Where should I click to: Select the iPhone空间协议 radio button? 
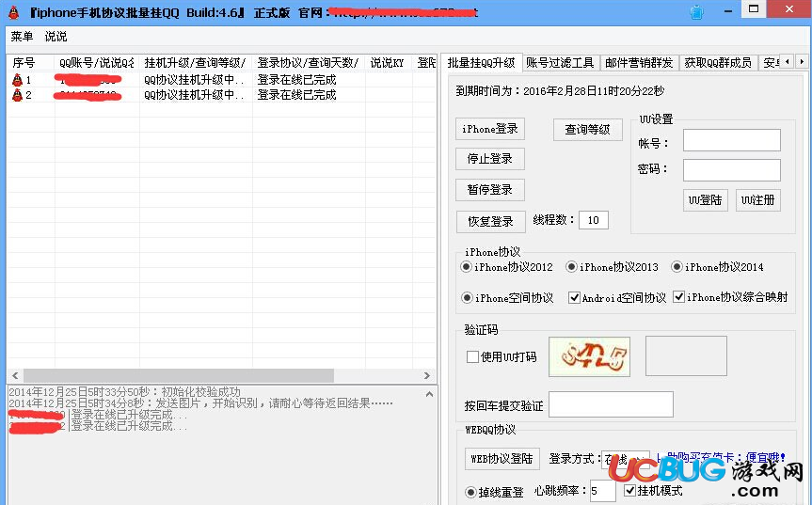(x=467, y=298)
